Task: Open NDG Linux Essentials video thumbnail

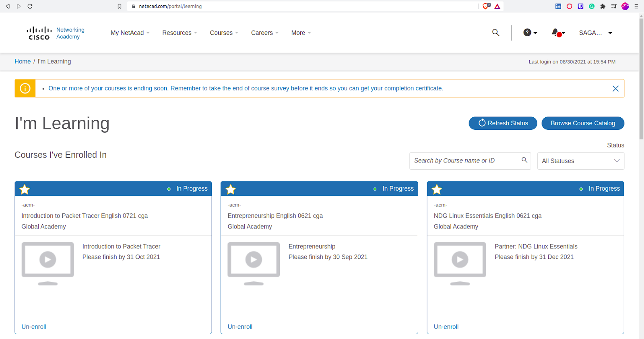Action: click(460, 264)
